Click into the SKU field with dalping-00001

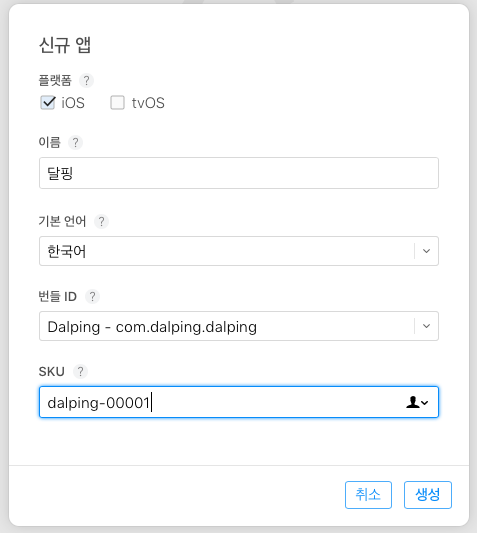[x=239, y=402]
